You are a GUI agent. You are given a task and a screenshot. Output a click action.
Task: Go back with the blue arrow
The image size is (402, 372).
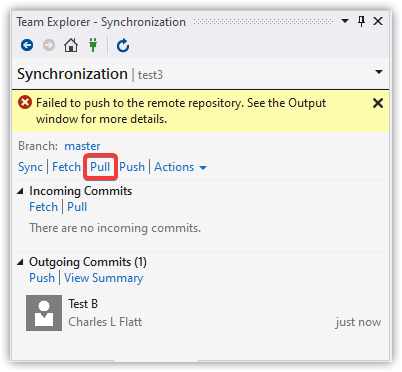click(x=27, y=45)
